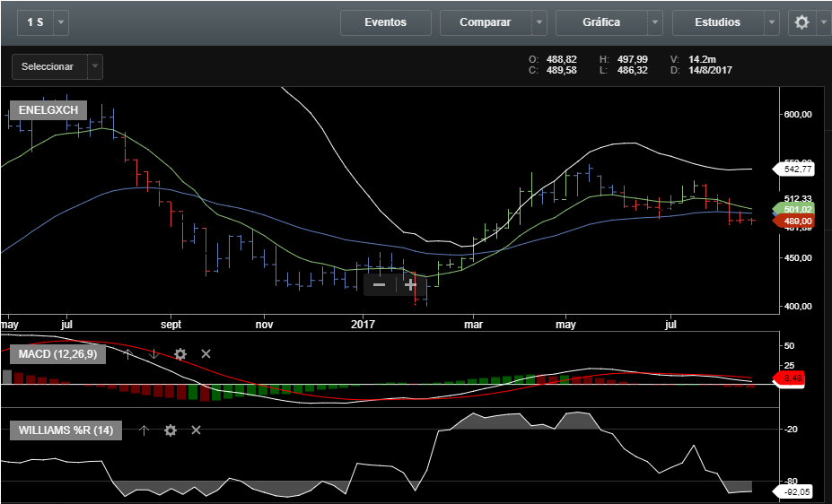Move the MACD panel up
Screen dimensions: 832x504
tap(127, 354)
